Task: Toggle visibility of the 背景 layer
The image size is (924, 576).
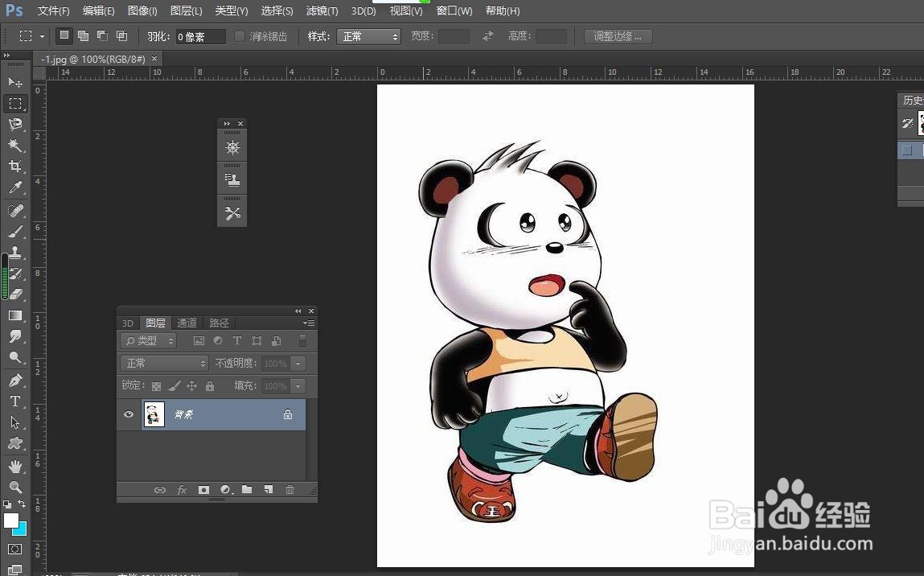Action: point(129,414)
